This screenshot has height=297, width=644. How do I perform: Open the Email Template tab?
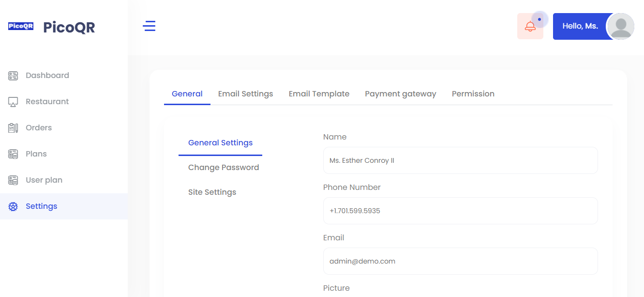319,94
